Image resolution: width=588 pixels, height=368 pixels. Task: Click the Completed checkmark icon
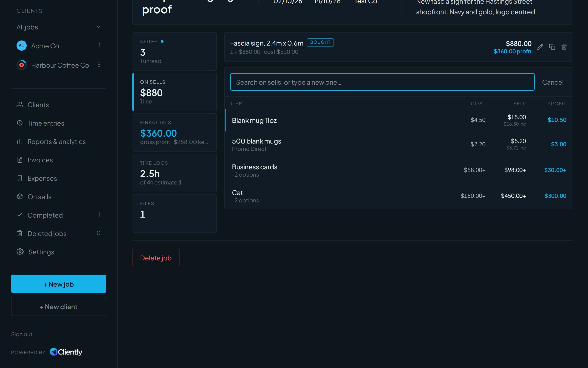click(20, 215)
